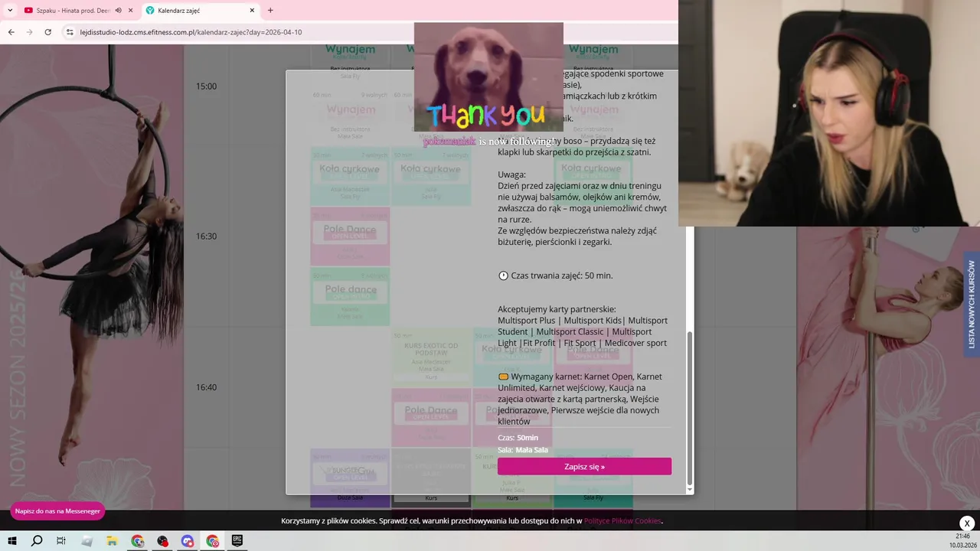Open File Explorer from the taskbar

pos(113,541)
